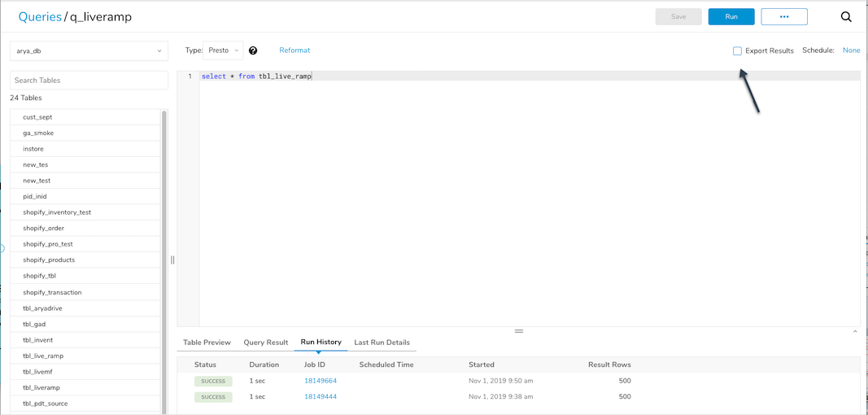Switch to the Table Preview tab

tap(207, 343)
